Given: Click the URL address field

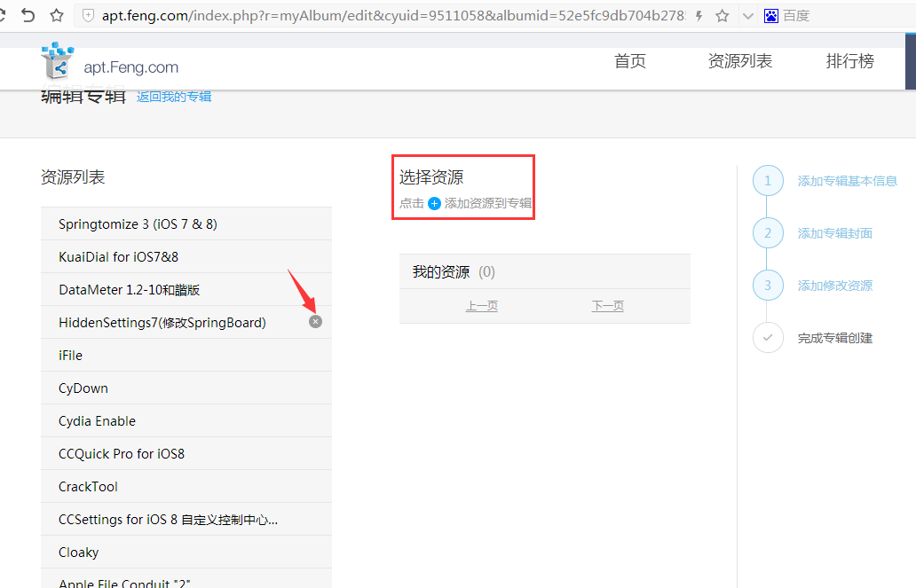Looking at the screenshot, I should pos(392,16).
